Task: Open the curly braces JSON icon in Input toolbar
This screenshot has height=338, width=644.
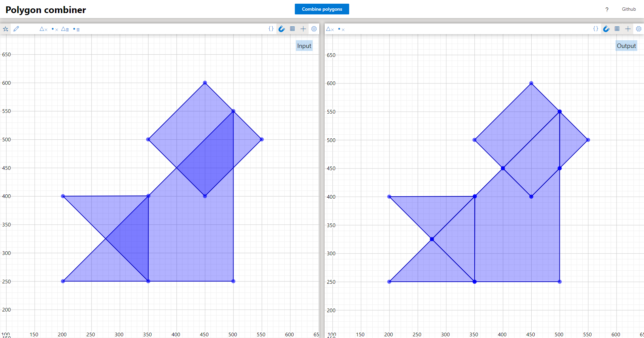Action: pyautogui.click(x=271, y=29)
